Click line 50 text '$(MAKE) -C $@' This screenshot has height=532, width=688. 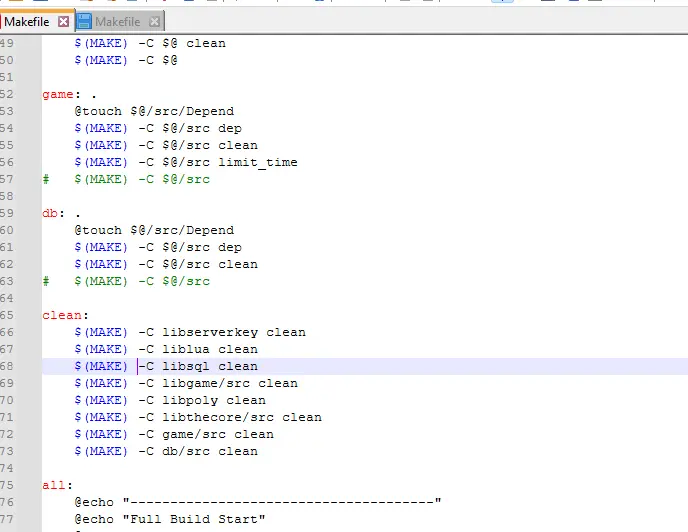pyautogui.click(x=126, y=60)
